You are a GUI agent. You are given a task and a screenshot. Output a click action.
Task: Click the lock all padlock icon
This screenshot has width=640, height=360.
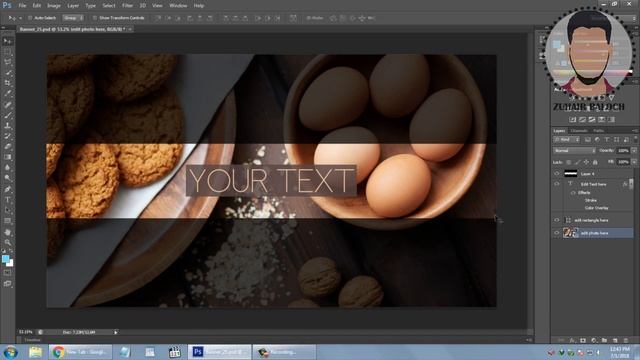(x=595, y=162)
